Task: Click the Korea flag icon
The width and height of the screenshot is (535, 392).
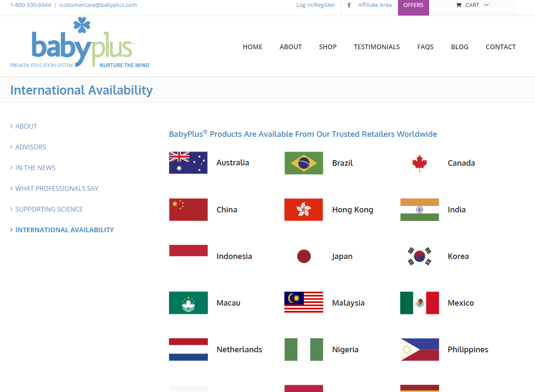Action: pyautogui.click(x=420, y=256)
